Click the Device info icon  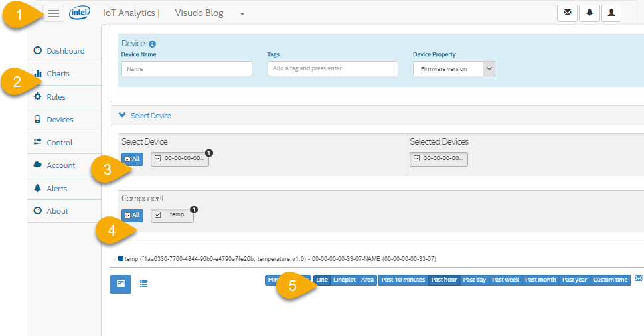pyautogui.click(x=152, y=44)
